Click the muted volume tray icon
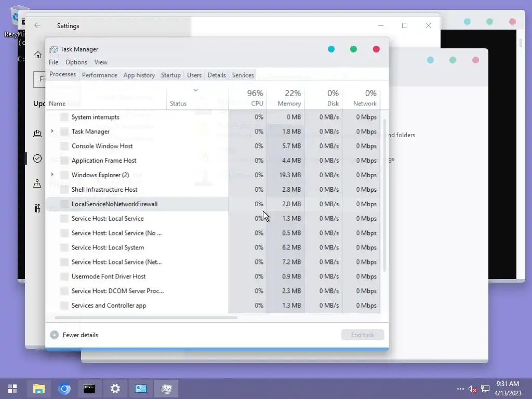The width and height of the screenshot is (532, 399). (x=472, y=389)
